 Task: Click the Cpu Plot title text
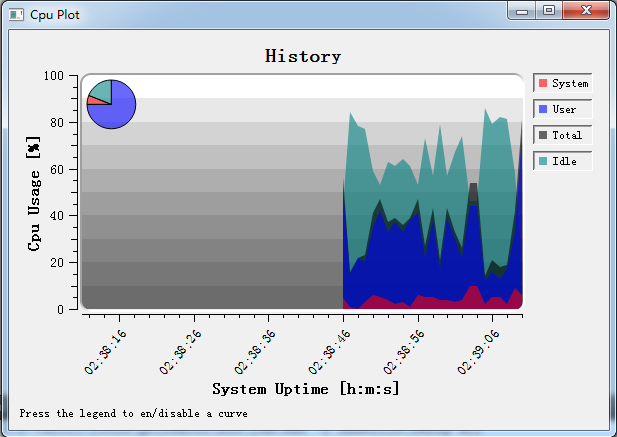(55, 15)
